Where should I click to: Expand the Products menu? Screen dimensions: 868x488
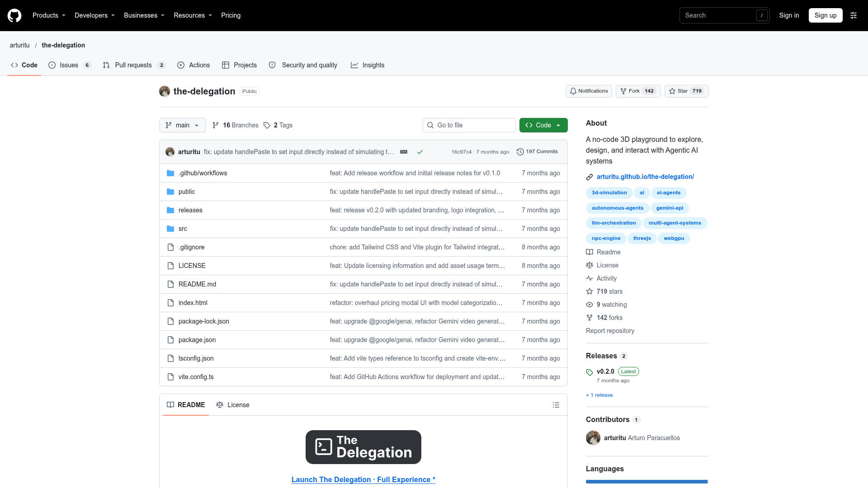49,15
